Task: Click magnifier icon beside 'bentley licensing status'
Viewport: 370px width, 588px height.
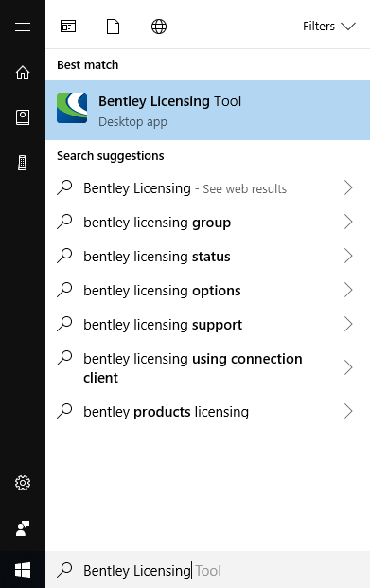Action: click(x=64, y=256)
